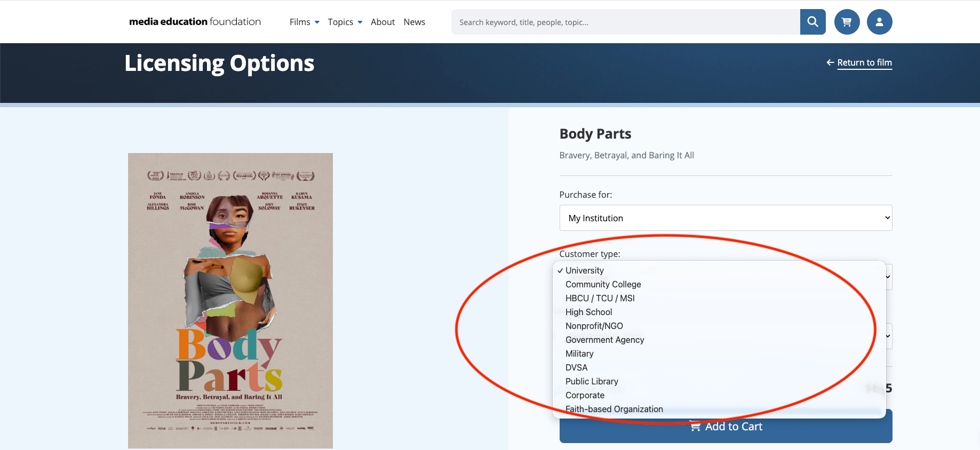Click the Add to Cart button
980x450 pixels.
tap(726, 429)
